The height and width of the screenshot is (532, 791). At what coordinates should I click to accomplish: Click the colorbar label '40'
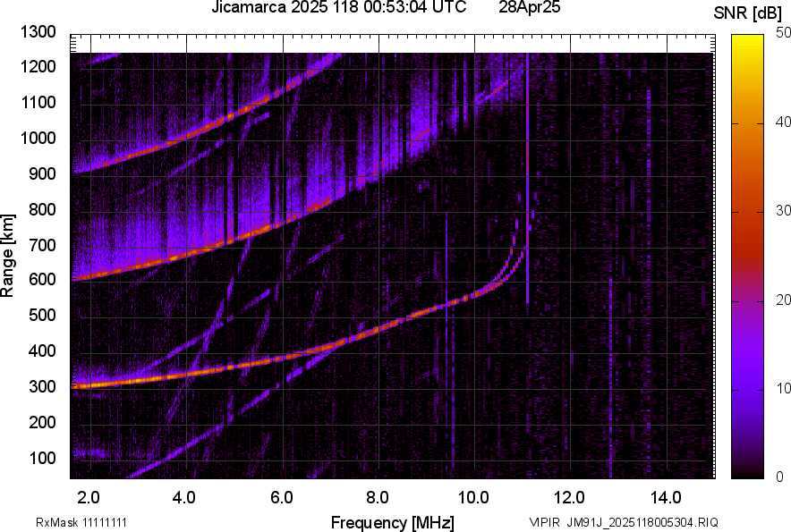[x=784, y=122]
